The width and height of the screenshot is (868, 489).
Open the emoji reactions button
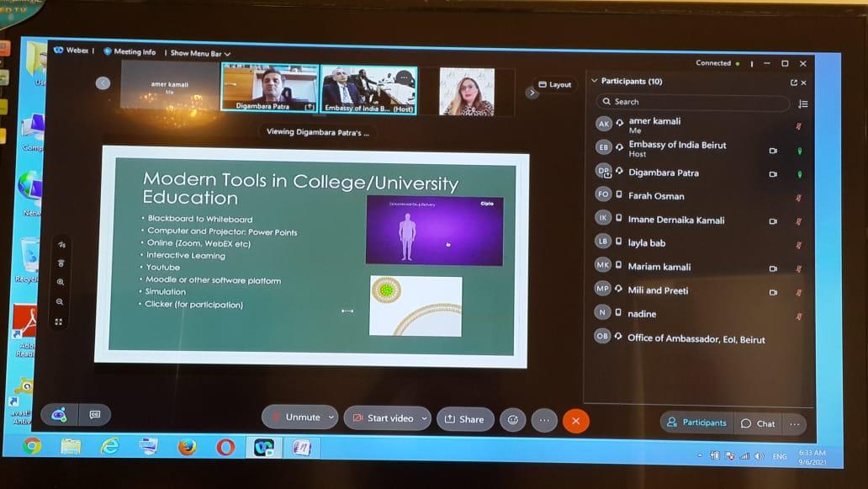(512, 418)
